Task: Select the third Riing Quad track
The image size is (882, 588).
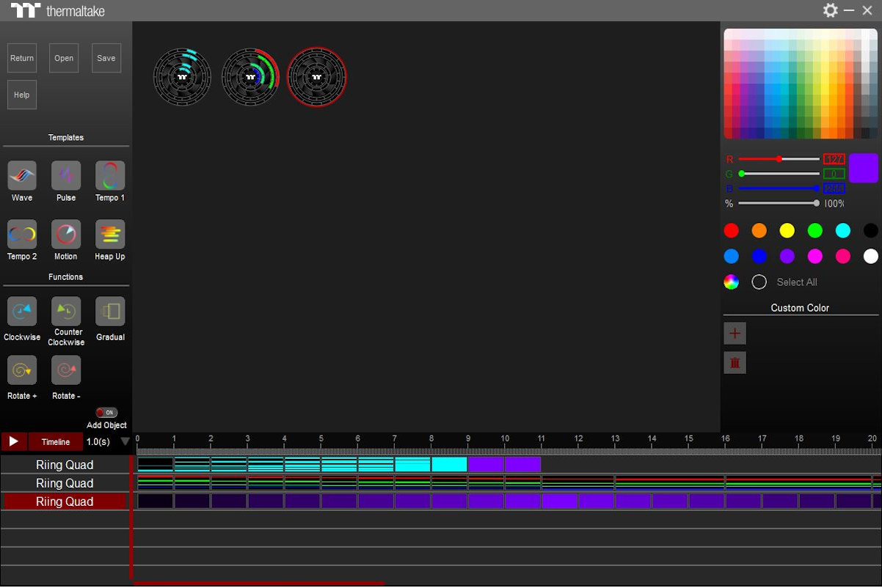Action: [x=65, y=501]
